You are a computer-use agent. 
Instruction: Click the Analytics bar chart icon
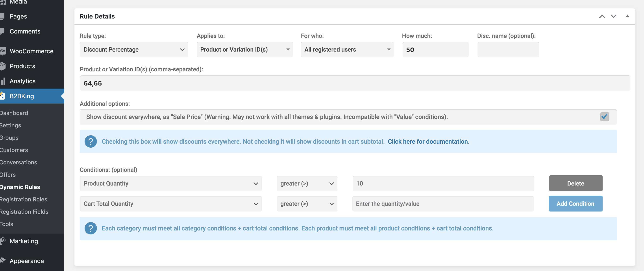(x=2, y=81)
